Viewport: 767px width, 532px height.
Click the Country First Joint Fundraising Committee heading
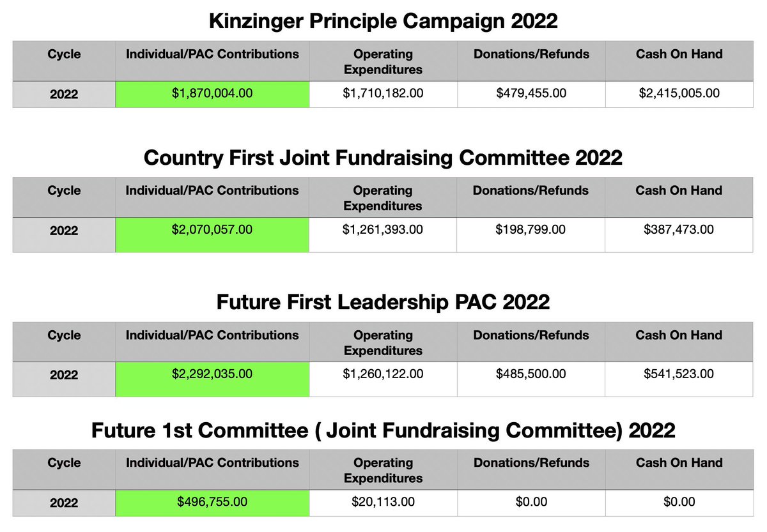[383, 157]
